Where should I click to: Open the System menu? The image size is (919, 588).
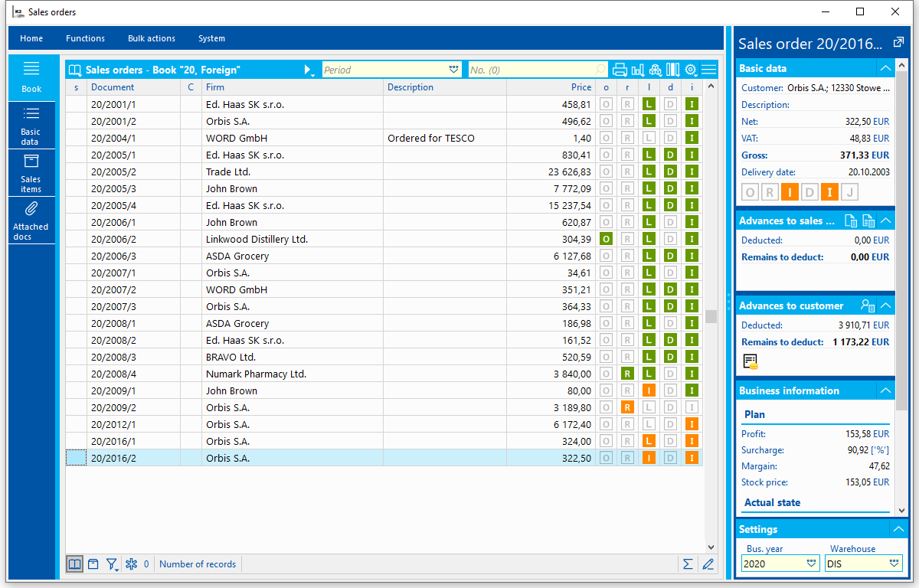[x=211, y=38]
